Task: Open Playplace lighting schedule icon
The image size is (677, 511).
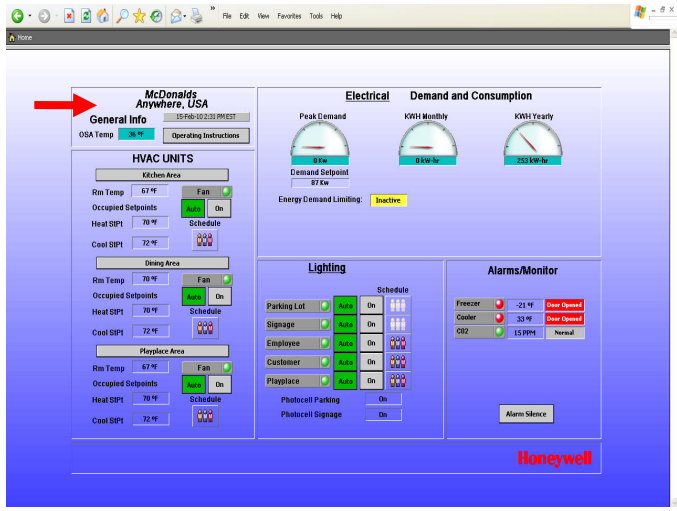Action: [398, 381]
